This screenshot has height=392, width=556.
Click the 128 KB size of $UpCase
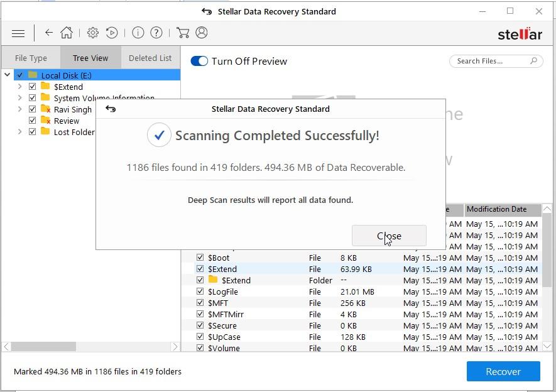[x=353, y=337]
